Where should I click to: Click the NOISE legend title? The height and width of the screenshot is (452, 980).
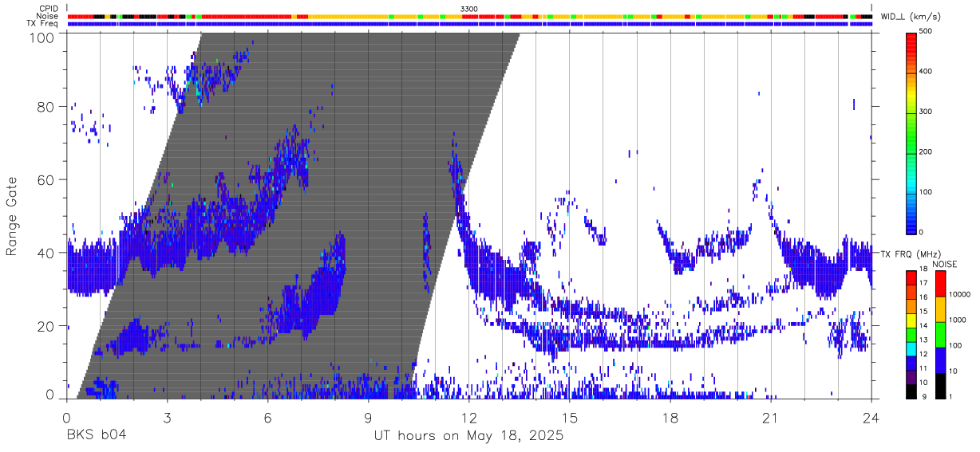click(x=945, y=264)
